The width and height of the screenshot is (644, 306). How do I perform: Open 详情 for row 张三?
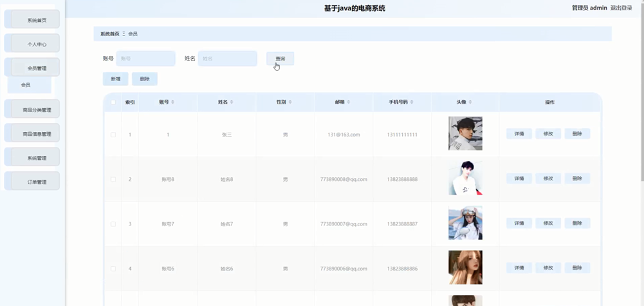coord(519,133)
